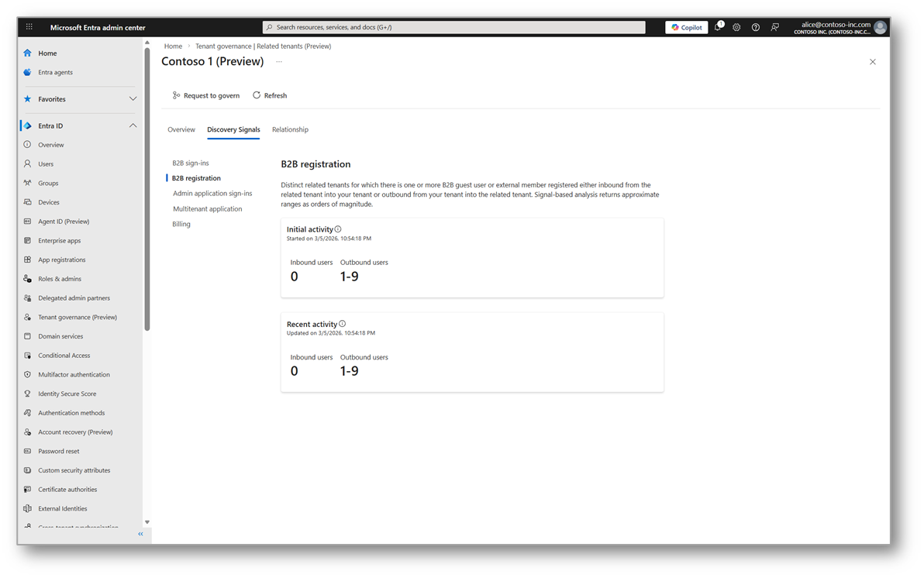
Task: Open the Agent ID (Preview) icon
Action: 27,222
